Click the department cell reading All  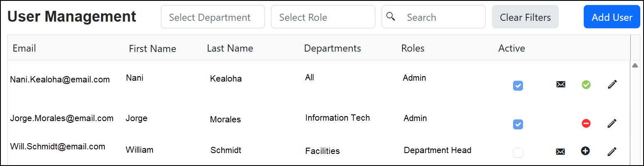[309, 77]
